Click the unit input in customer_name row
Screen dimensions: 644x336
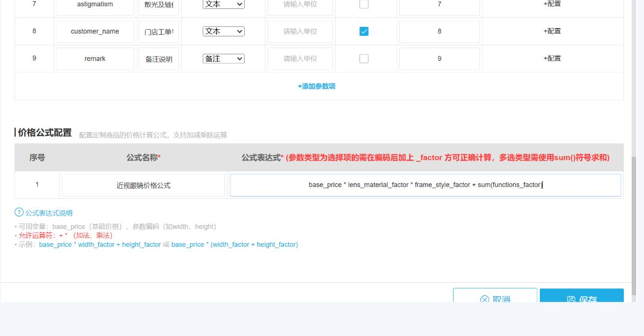click(x=300, y=31)
